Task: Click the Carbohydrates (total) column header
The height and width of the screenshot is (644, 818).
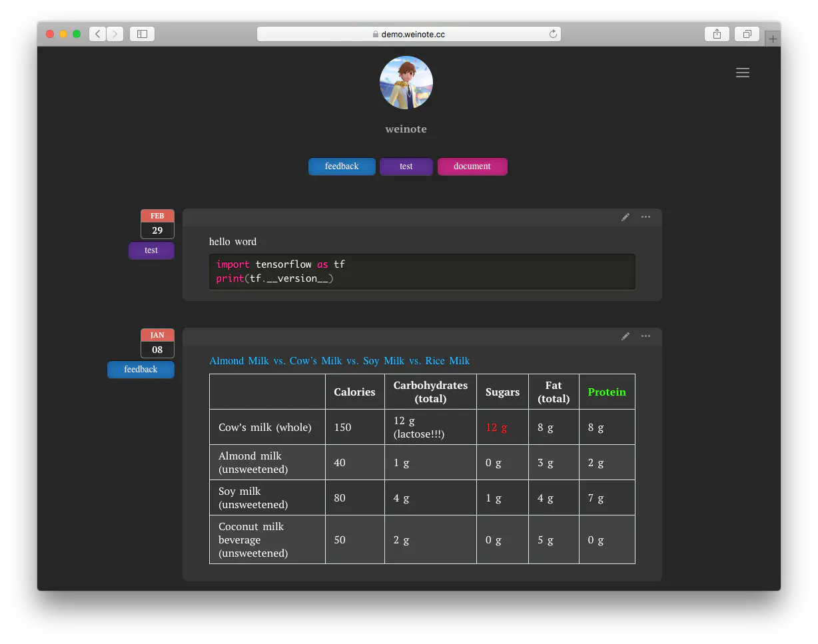Action: pos(430,392)
